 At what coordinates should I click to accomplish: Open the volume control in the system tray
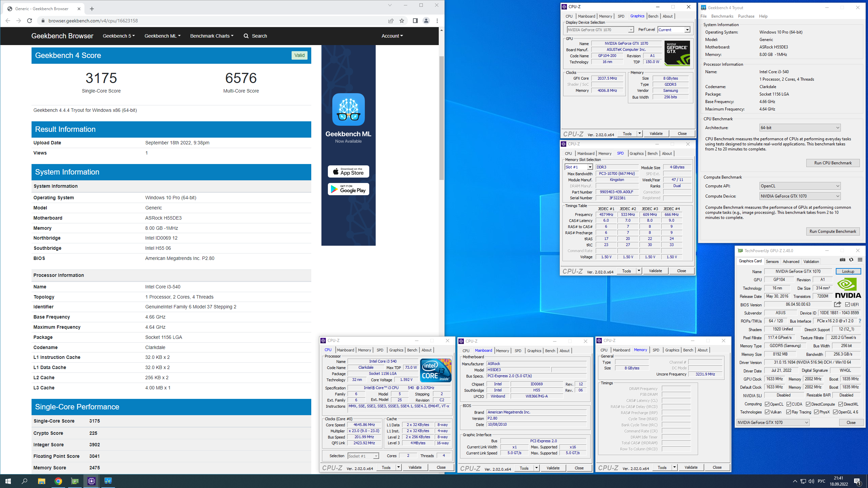(811, 481)
